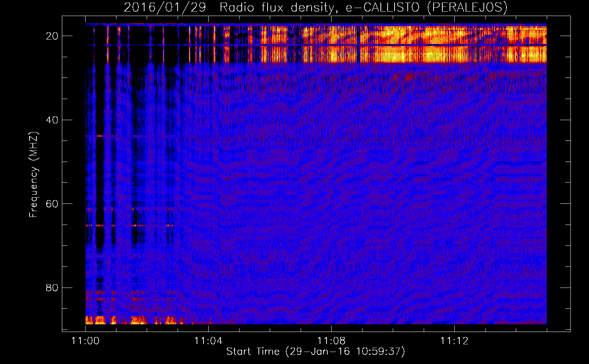Click the '11:00' time tick label
This screenshot has width=589, height=364.
tap(85, 341)
